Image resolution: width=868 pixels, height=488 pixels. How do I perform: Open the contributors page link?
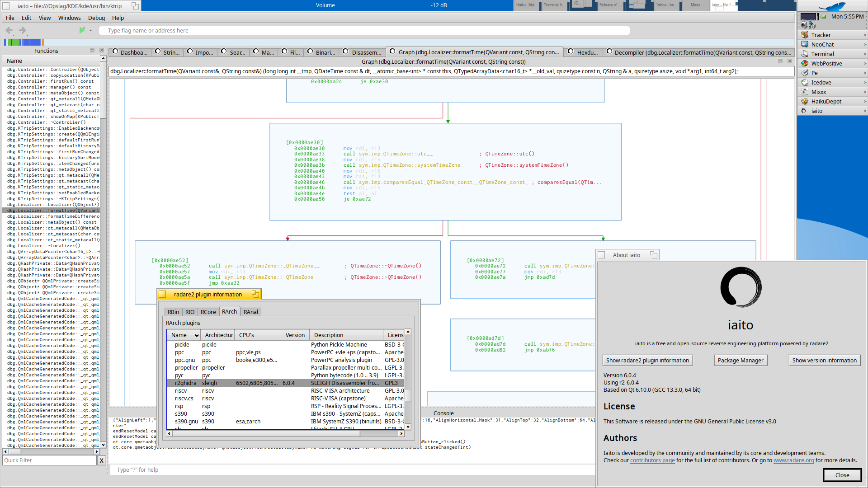pyautogui.click(x=652, y=460)
